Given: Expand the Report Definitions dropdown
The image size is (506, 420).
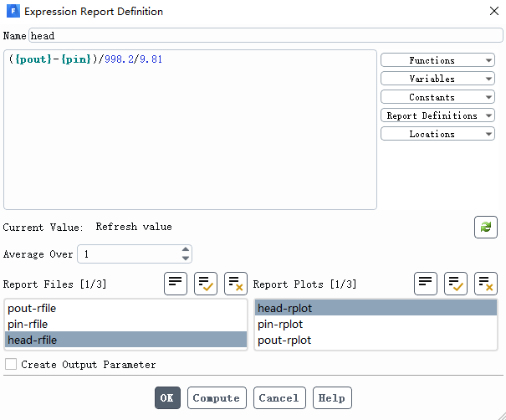Looking at the screenshot, I should click(x=437, y=115).
